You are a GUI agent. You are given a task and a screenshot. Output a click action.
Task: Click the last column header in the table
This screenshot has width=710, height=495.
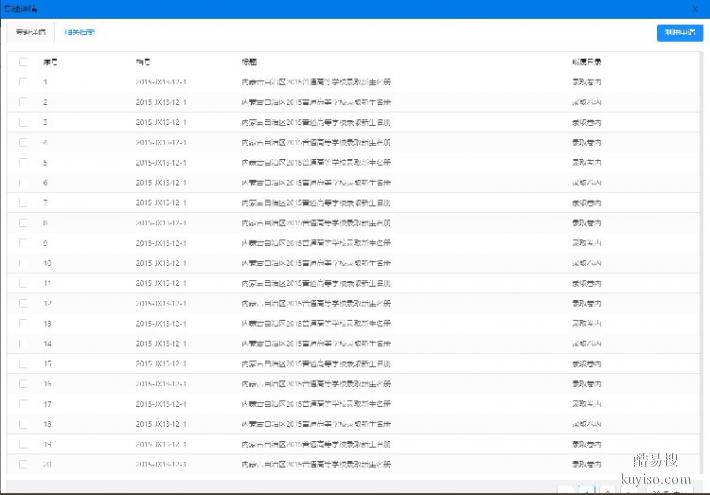pos(586,62)
